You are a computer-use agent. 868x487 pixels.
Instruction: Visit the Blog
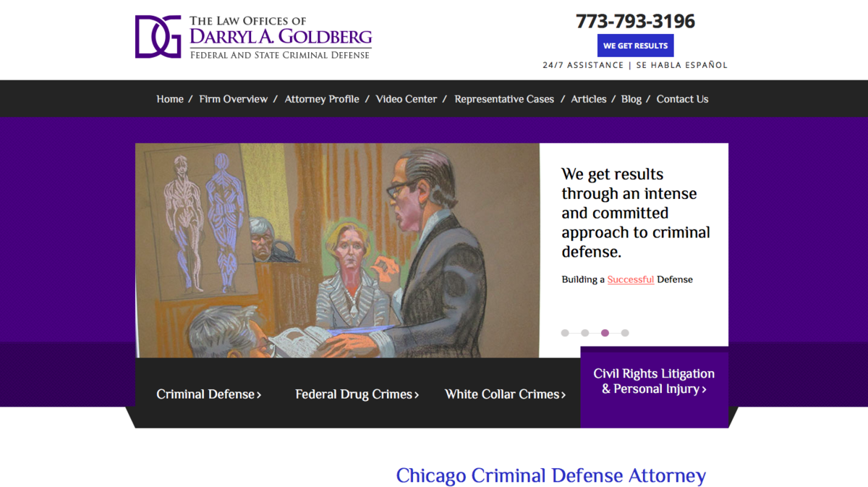[631, 99]
